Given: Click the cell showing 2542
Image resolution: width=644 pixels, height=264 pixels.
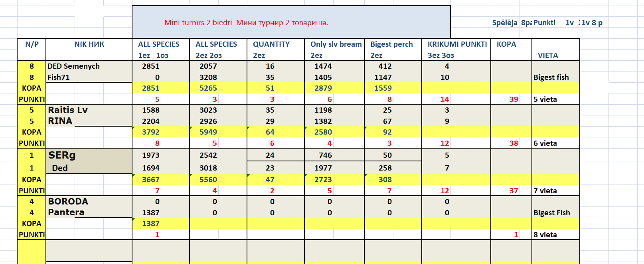Looking at the screenshot, I should [x=208, y=155].
